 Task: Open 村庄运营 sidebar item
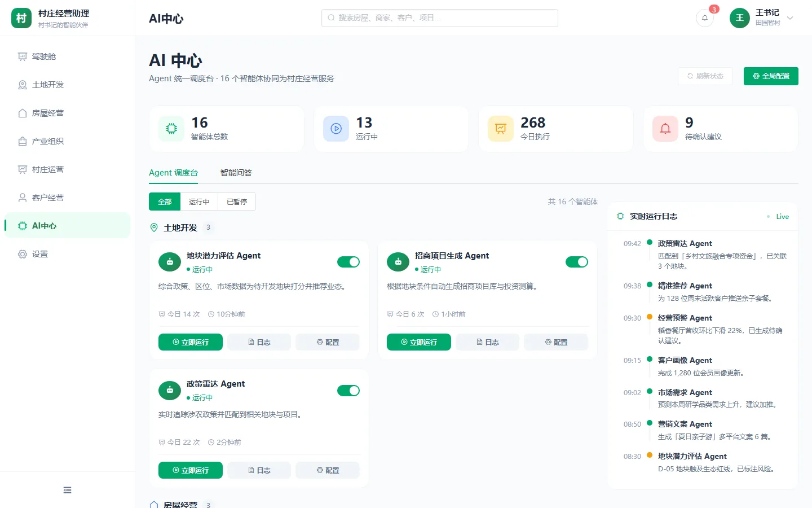click(x=68, y=169)
